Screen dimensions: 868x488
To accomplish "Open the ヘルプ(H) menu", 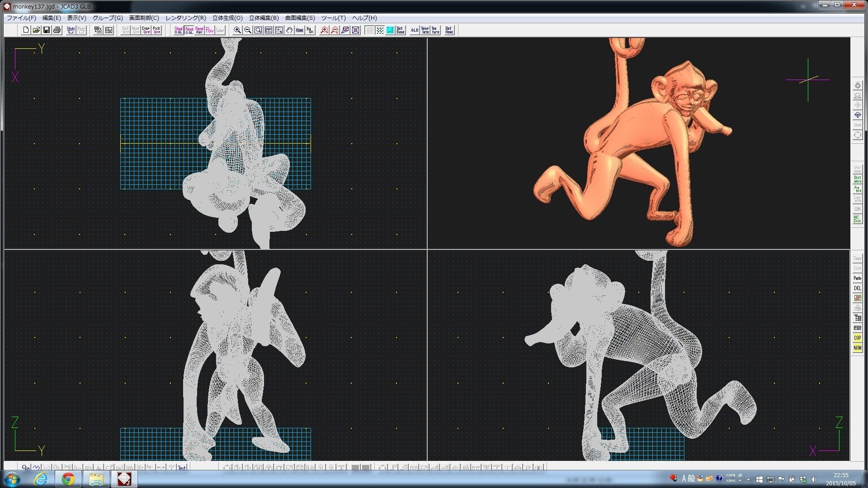I will point(364,18).
